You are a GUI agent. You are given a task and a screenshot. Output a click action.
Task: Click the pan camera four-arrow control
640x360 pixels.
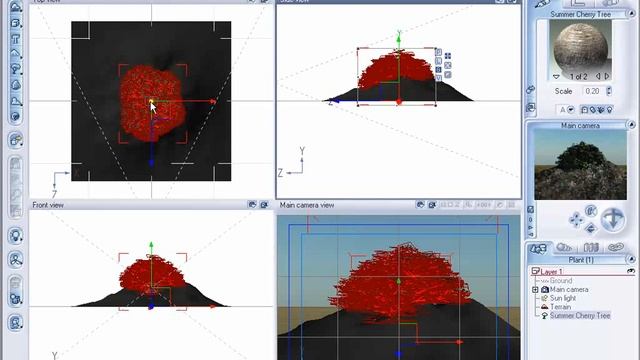pos(576,220)
